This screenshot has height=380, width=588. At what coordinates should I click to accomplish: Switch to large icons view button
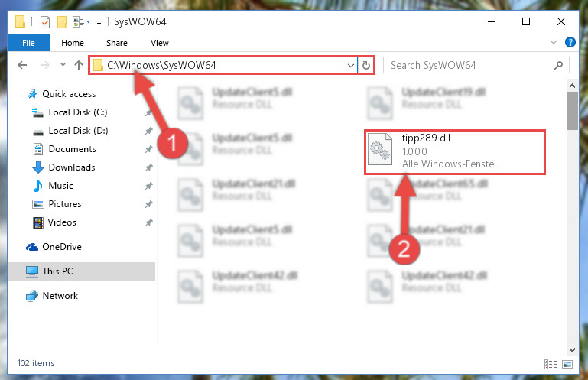pyautogui.click(x=567, y=364)
